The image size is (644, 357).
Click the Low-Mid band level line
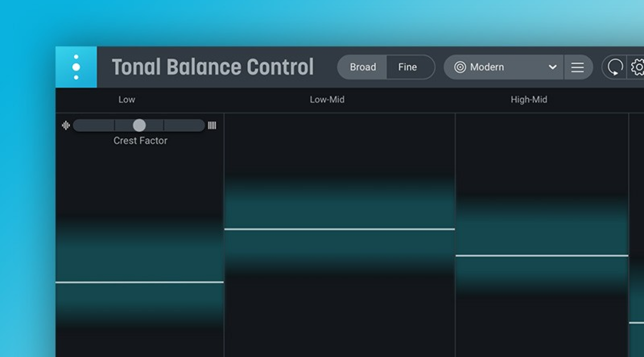[339, 229]
